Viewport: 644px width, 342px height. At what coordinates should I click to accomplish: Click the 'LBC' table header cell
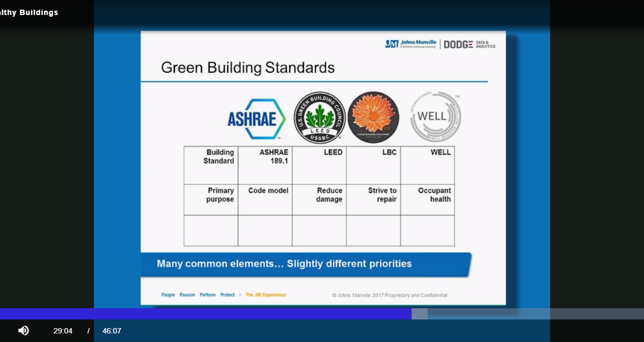pyautogui.click(x=374, y=166)
